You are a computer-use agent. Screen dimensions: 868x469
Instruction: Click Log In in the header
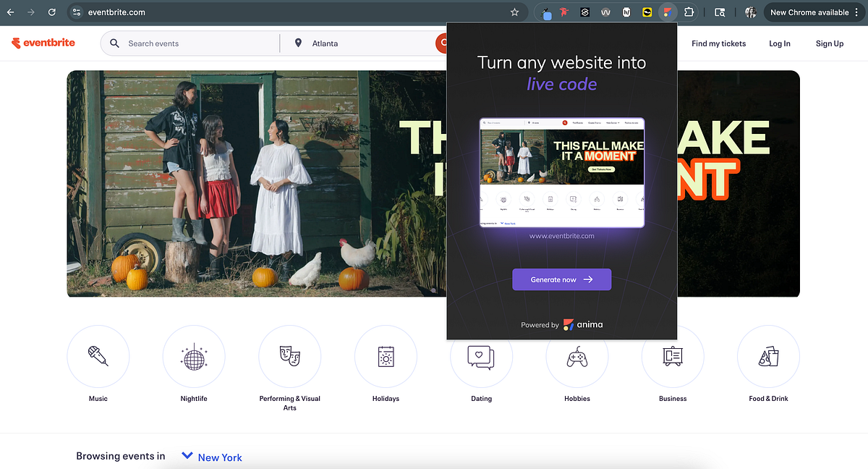coord(779,43)
